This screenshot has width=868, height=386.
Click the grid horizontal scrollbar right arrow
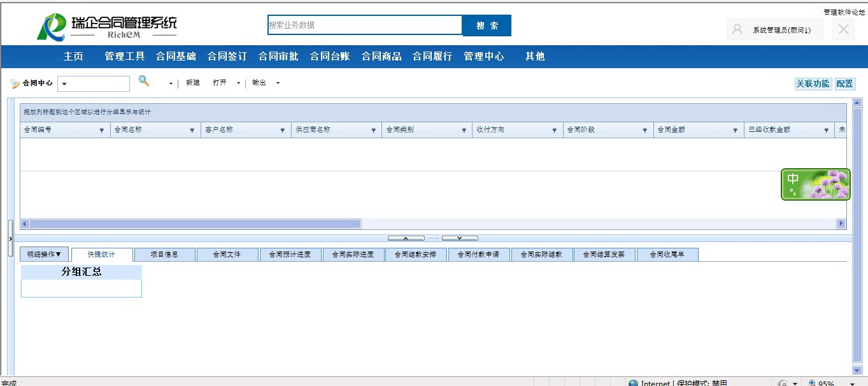coord(841,224)
